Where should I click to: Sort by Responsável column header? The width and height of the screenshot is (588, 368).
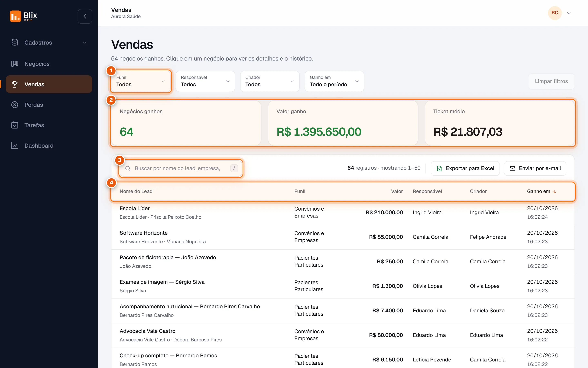click(427, 191)
